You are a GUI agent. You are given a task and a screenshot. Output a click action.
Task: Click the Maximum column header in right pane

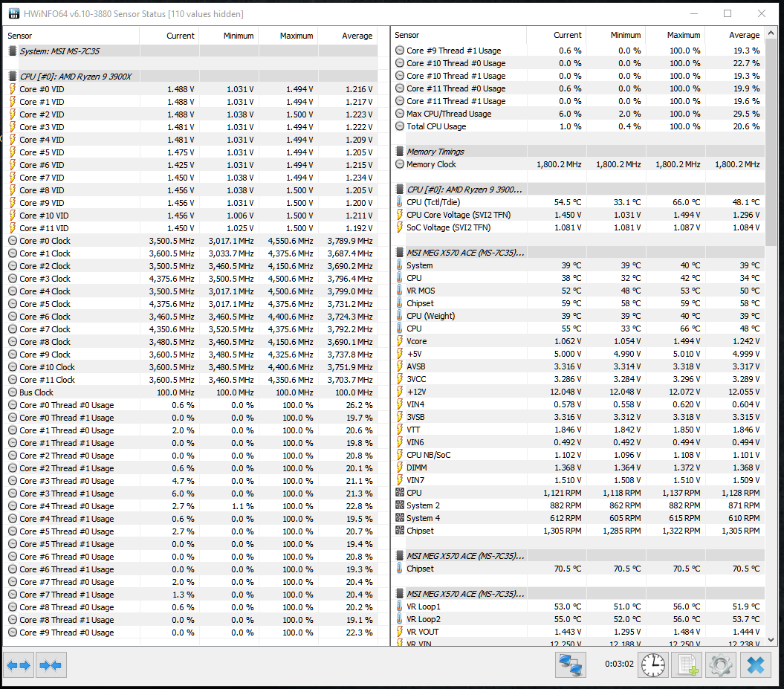point(675,35)
